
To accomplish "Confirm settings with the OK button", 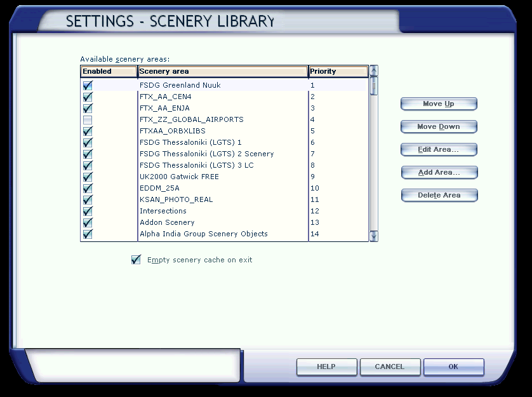I will point(453,367).
